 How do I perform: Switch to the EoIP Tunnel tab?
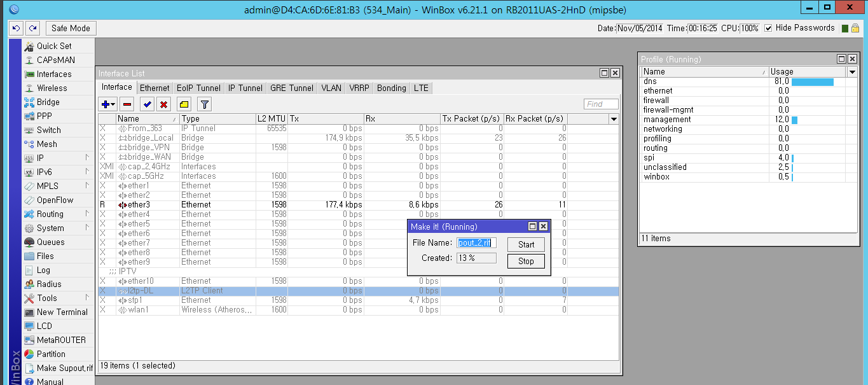[x=198, y=88]
